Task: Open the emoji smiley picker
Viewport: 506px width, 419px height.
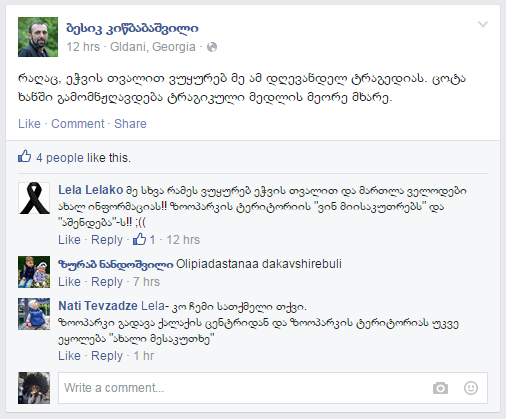Action: point(471,388)
